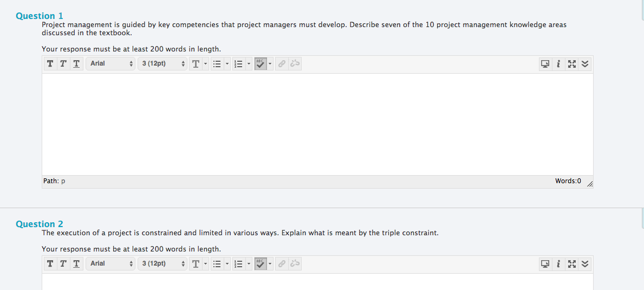Toggle spell check in Question 1 editor
This screenshot has height=290, width=644.
pyautogui.click(x=261, y=64)
